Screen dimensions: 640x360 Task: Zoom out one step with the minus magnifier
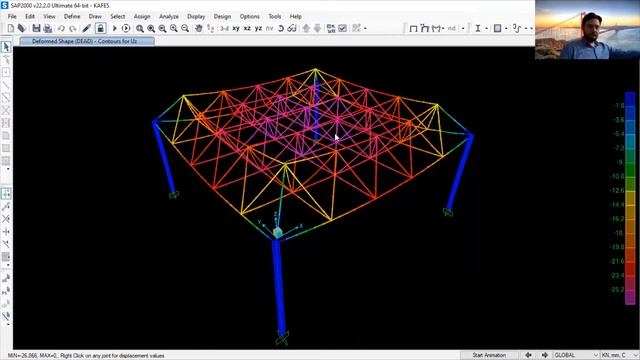click(185, 28)
